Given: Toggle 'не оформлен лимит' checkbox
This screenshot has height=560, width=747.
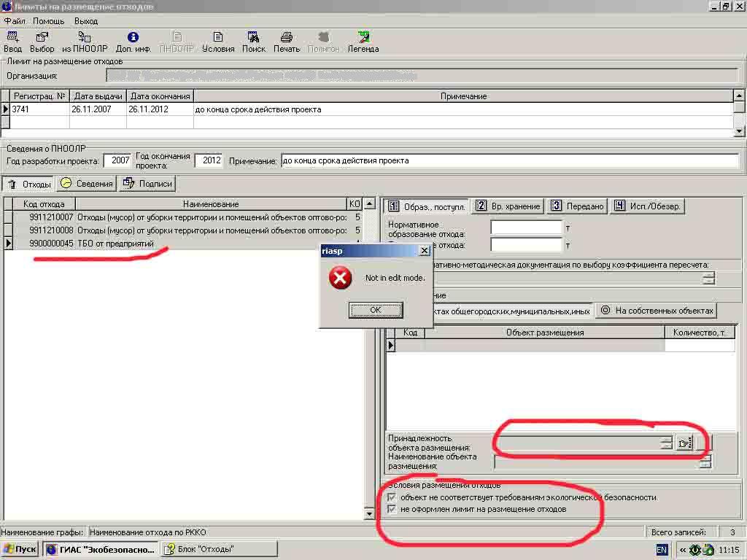Looking at the screenshot, I should pos(392,509).
